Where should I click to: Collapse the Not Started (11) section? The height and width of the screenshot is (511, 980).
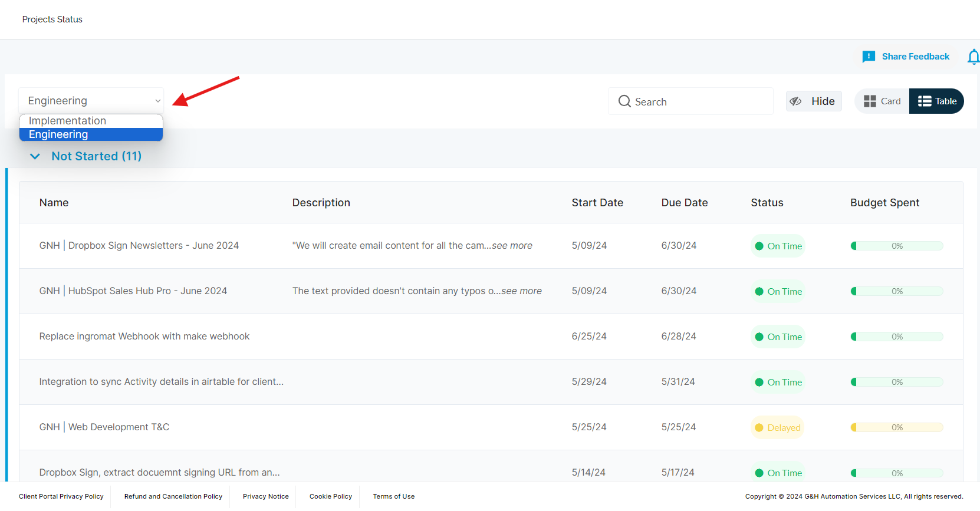pyautogui.click(x=35, y=156)
